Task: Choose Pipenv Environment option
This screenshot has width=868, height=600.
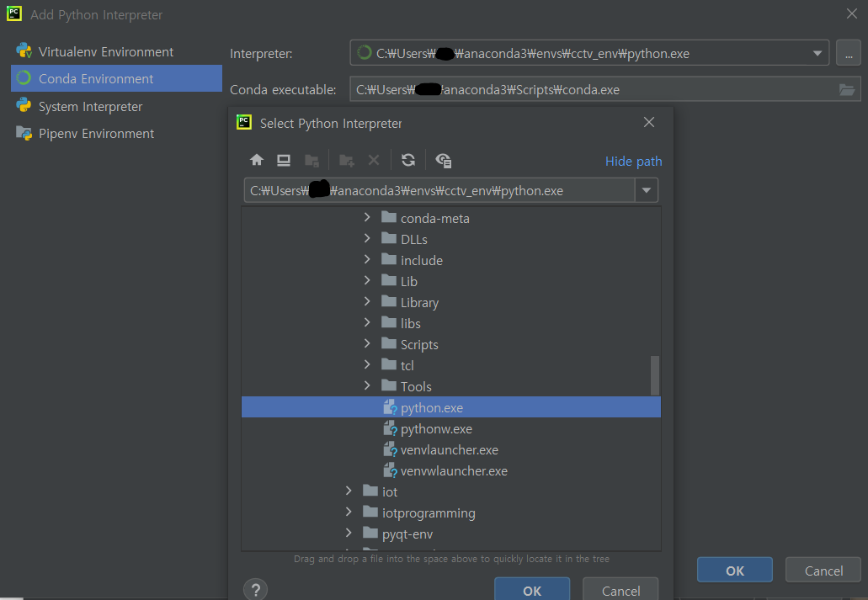Action: click(116, 134)
